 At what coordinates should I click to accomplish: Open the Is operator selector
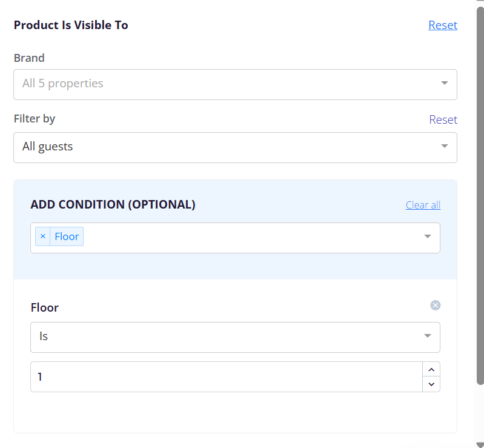235,338
